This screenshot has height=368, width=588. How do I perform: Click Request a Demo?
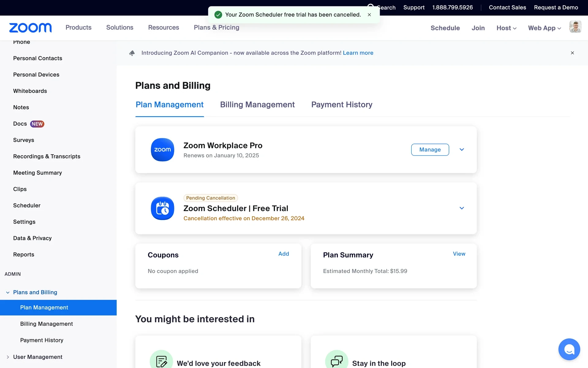coord(556,7)
